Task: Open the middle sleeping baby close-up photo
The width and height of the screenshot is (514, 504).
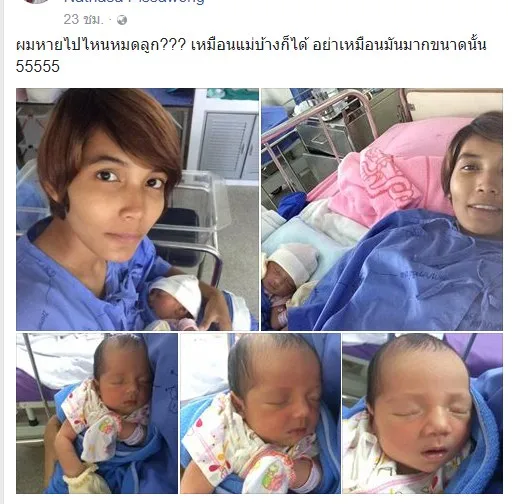Action: pyautogui.click(x=260, y=413)
